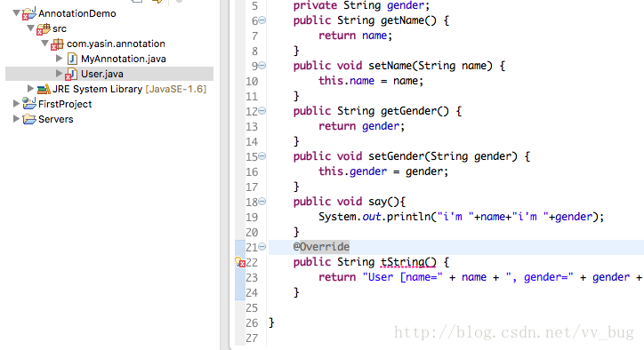The height and width of the screenshot is (350, 644).
Task: Fold the getName() method at line 6
Action: (262, 20)
